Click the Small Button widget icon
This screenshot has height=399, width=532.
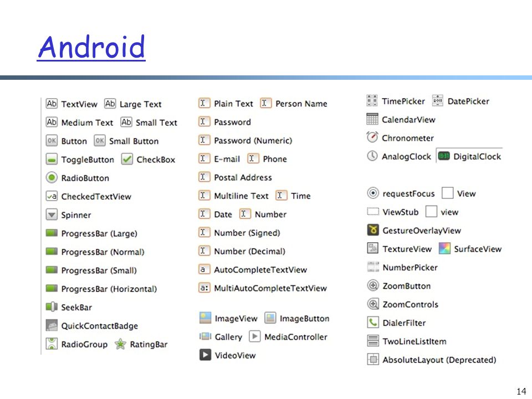pyautogui.click(x=99, y=140)
